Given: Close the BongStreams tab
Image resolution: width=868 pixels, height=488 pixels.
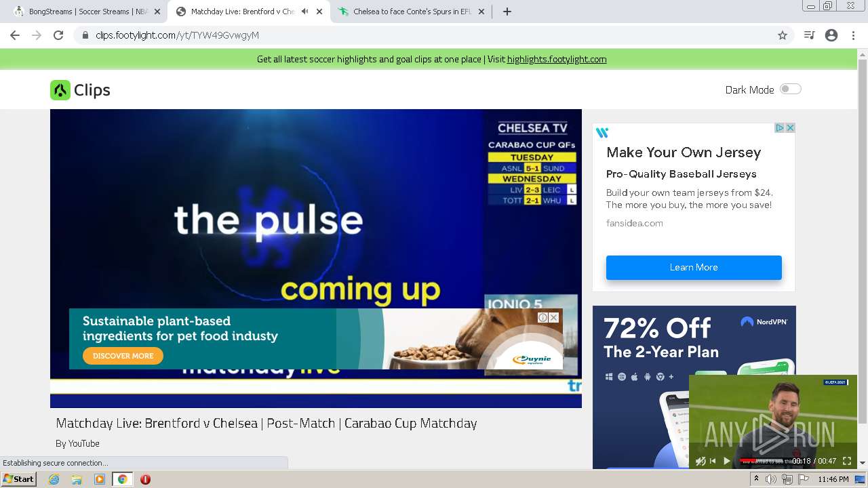Looking at the screenshot, I should click(x=157, y=12).
